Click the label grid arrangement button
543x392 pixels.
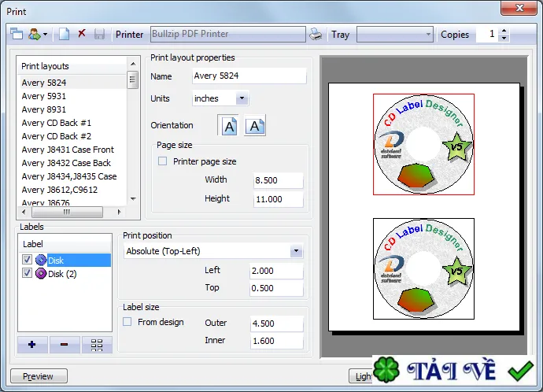pos(97,345)
